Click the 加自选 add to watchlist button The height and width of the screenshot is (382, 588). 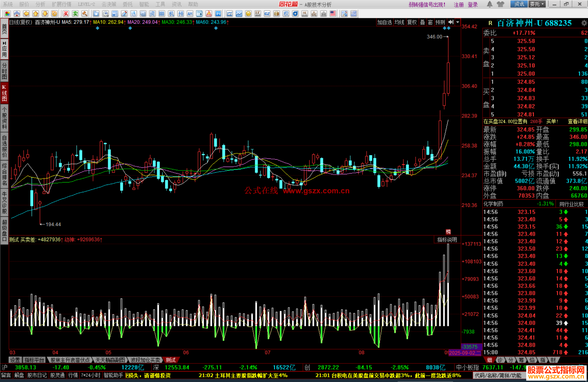pyautogui.click(x=384, y=22)
